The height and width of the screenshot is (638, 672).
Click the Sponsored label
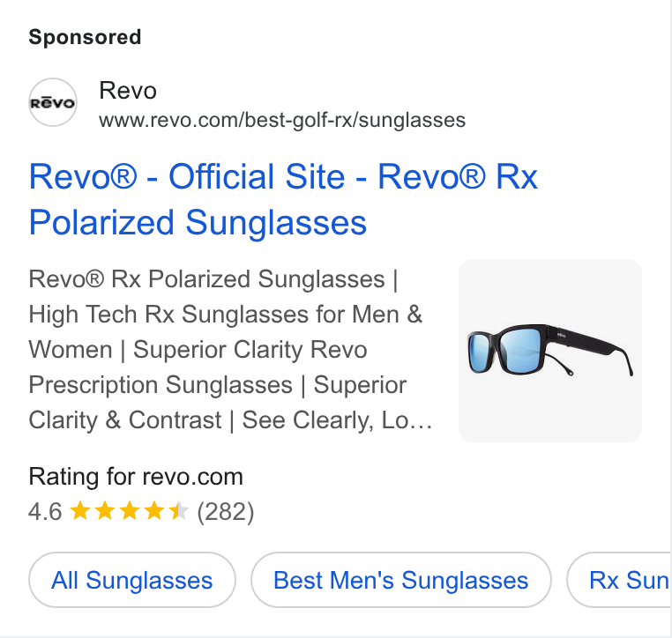pyautogui.click(x=85, y=37)
